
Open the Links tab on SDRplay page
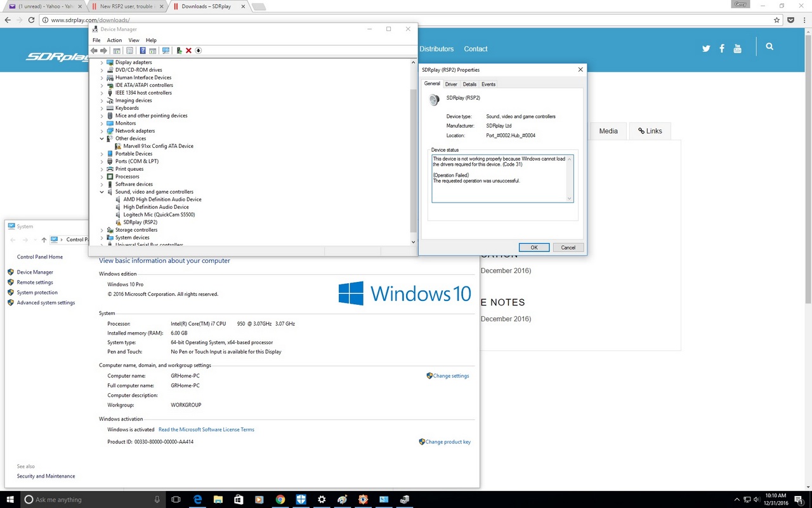[650, 131]
